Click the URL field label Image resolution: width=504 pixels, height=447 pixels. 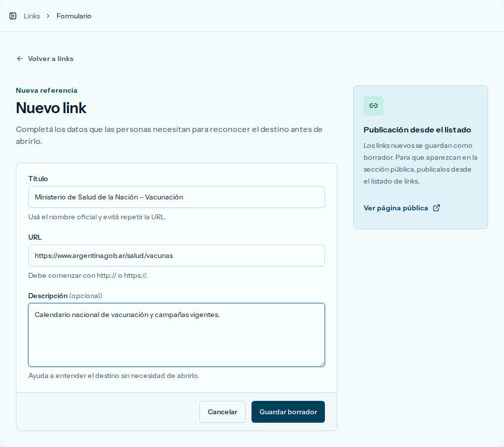tap(35, 237)
